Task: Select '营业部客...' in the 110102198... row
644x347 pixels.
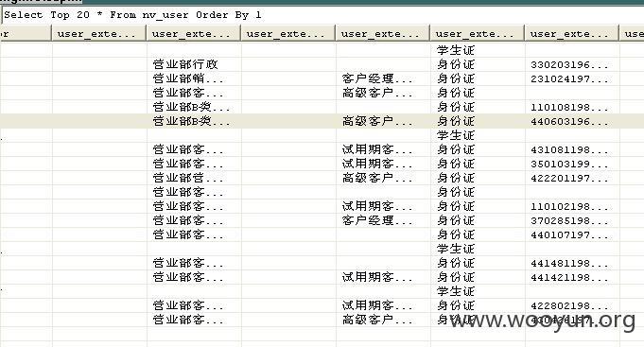Action: coord(187,206)
